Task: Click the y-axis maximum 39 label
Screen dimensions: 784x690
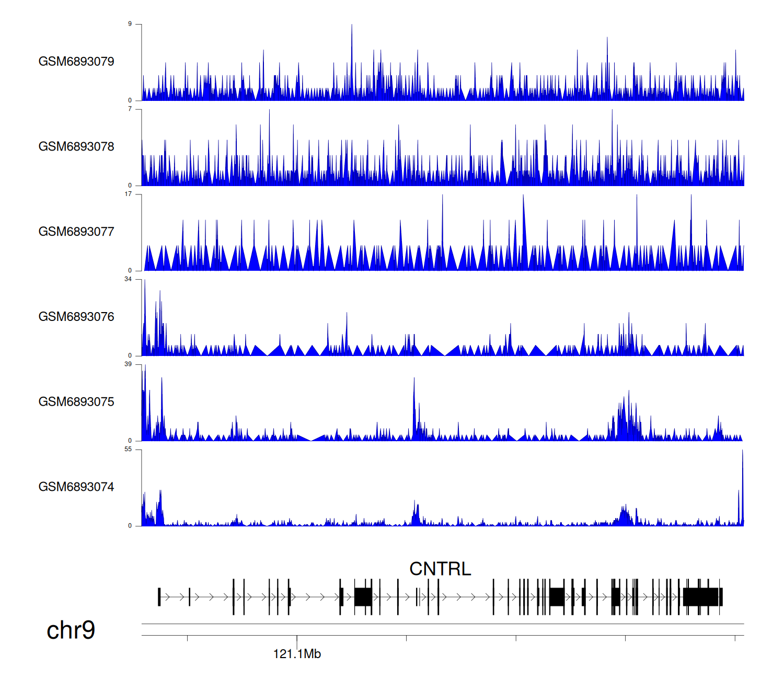Action: [128, 364]
